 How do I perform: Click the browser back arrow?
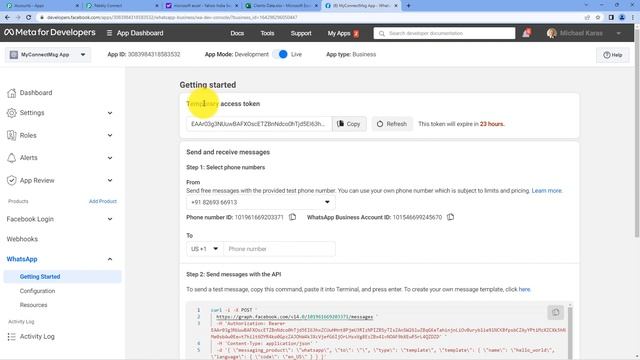(x=7, y=18)
